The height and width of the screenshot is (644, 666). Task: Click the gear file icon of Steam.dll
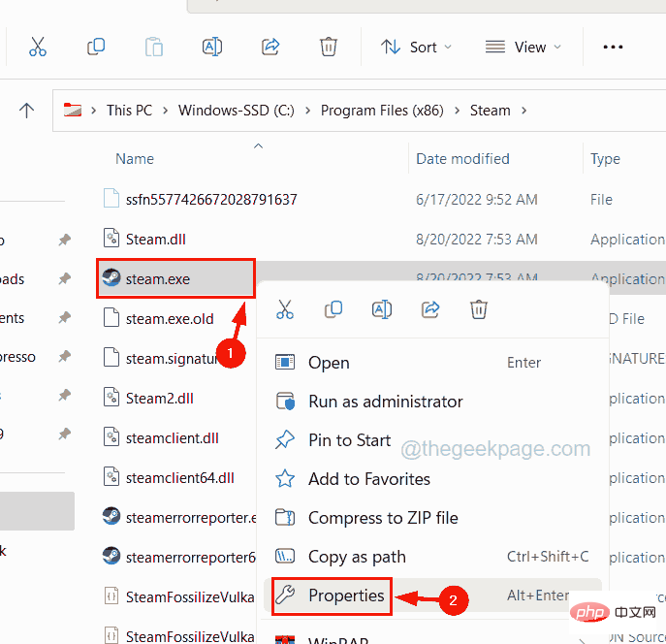(111, 238)
